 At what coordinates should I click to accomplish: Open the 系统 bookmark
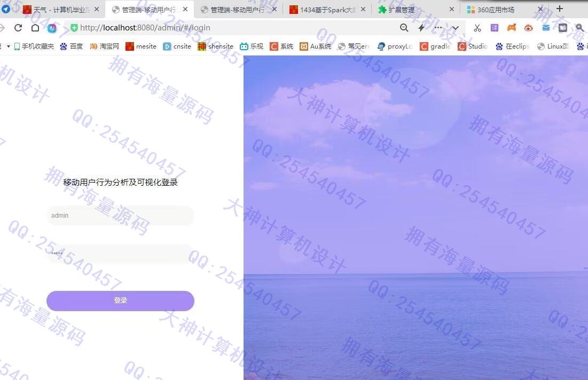(x=281, y=46)
